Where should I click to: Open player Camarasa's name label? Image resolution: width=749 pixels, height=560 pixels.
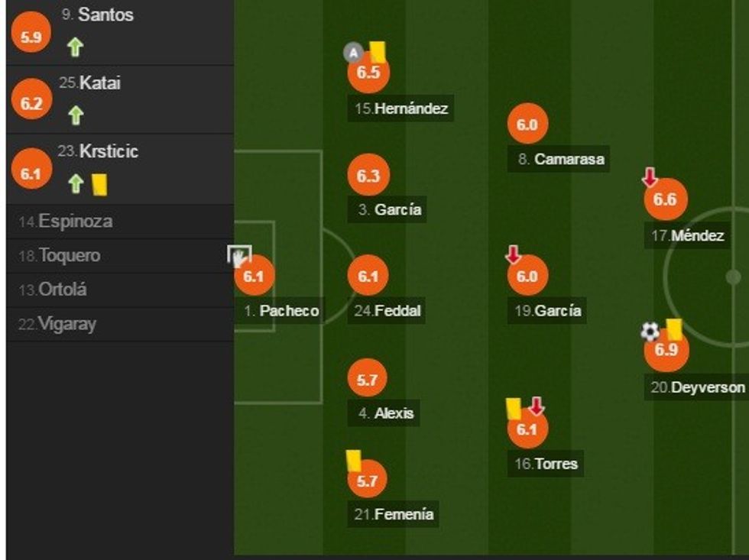tap(561, 160)
